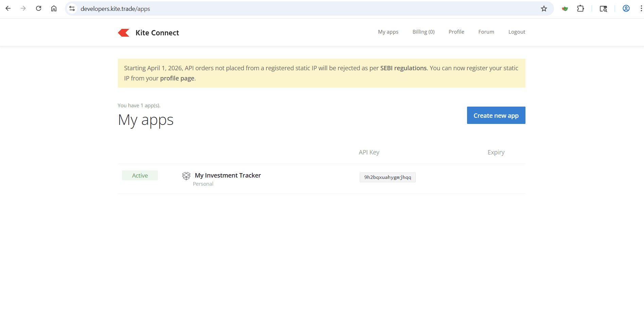Go to browser home page icon
Viewport: 644px width, 331px height.
[x=54, y=8]
